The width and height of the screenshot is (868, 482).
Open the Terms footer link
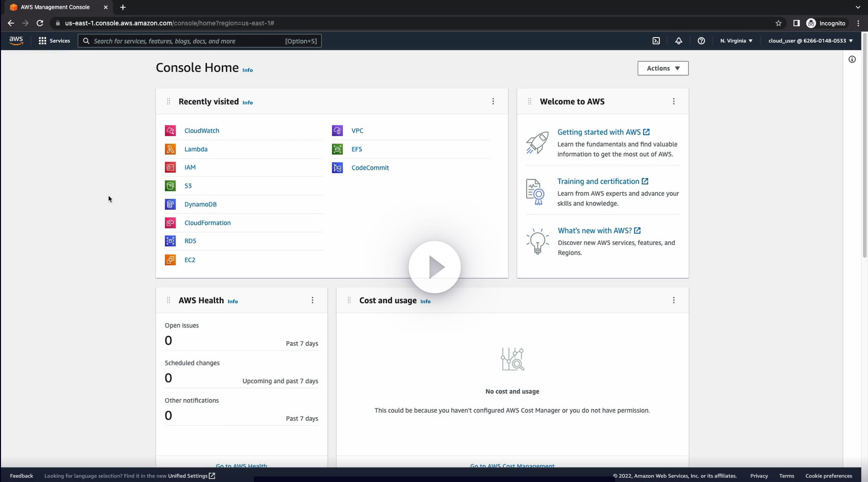(787, 476)
